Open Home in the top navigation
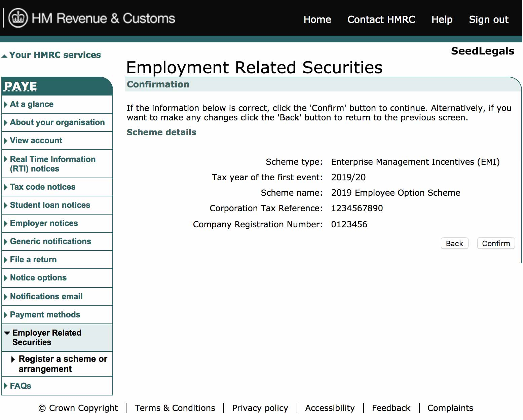Image resolution: width=523 pixels, height=420 pixels. pos(317,20)
